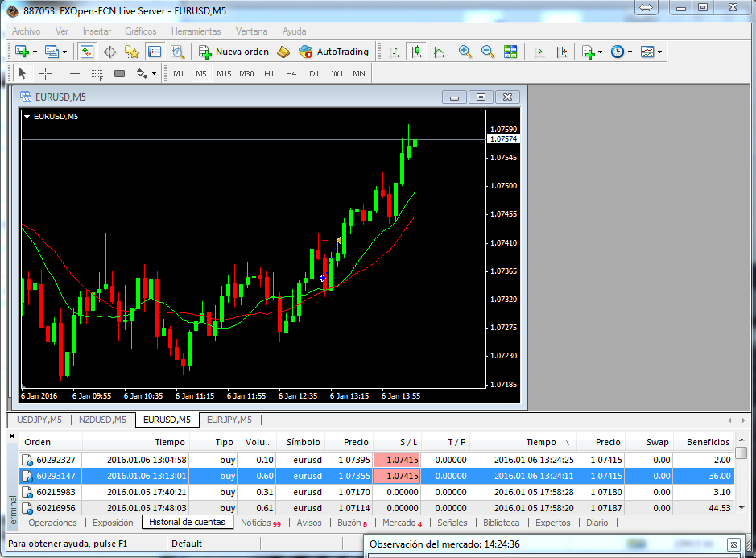This screenshot has height=558, width=756.
Task: Set the D1 timeframe
Action: [314, 74]
